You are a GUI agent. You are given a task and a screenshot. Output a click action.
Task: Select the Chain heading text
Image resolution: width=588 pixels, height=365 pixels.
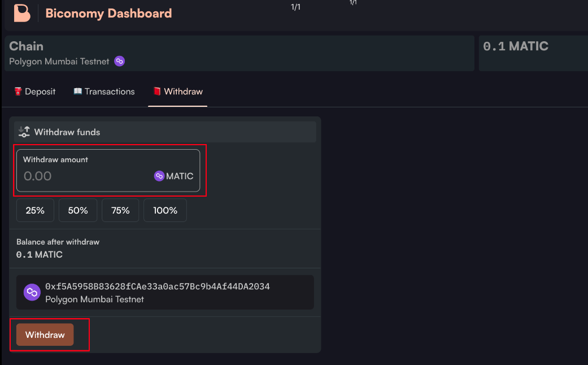(27, 46)
